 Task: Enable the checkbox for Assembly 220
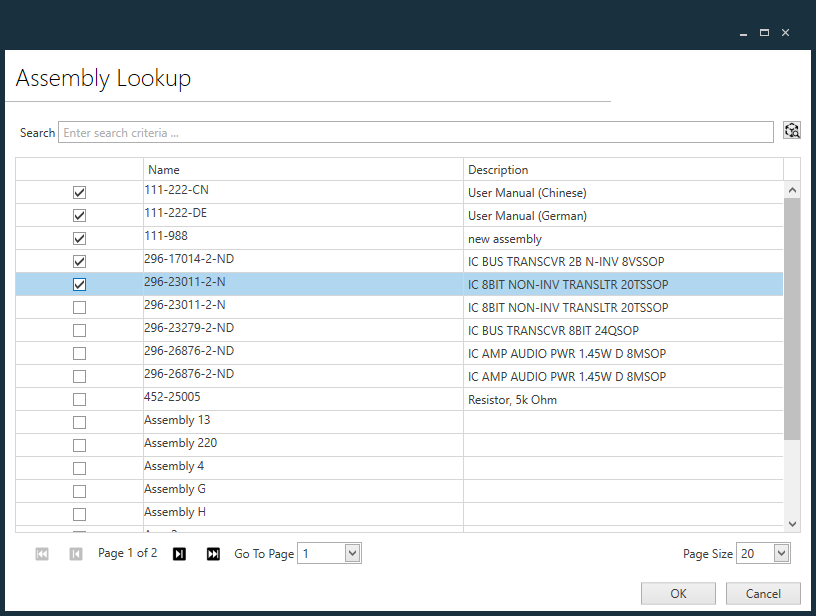[x=79, y=444]
